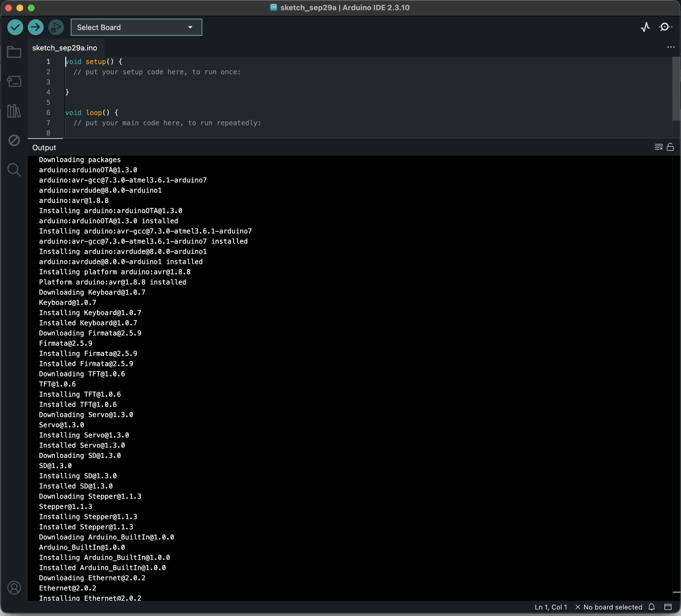Open the notifications bell

(x=652, y=607)
